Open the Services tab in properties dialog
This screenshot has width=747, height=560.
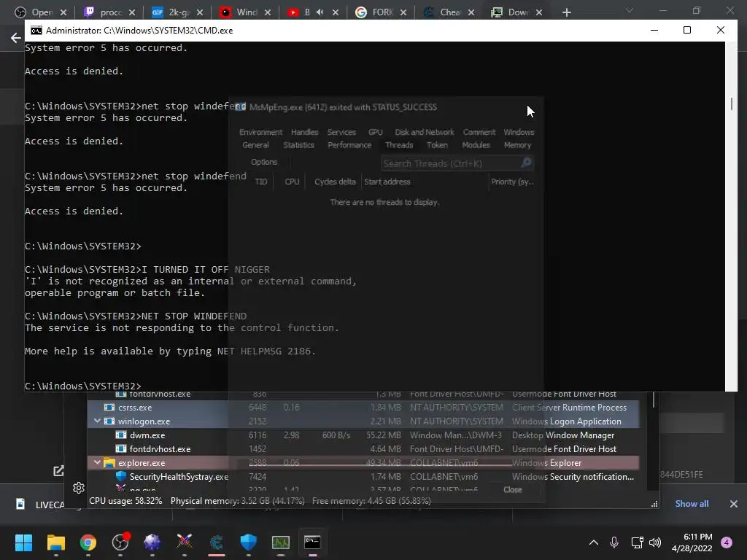coord(341,132)
